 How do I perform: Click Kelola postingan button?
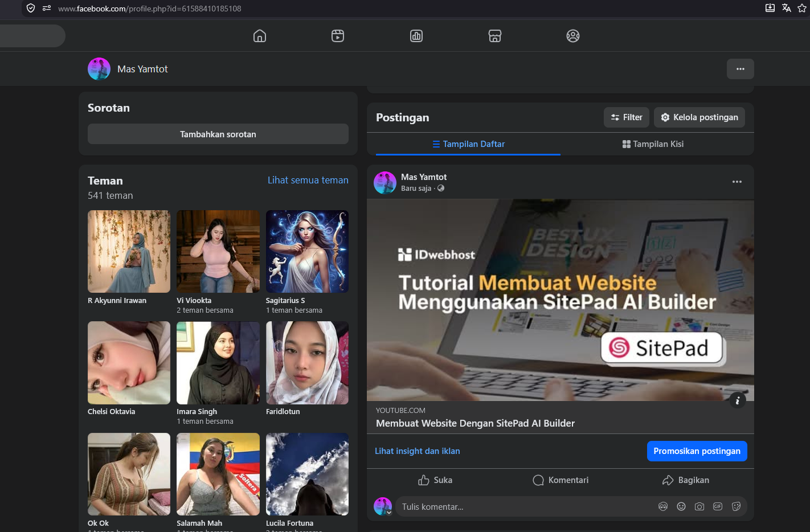pos(699,117)
